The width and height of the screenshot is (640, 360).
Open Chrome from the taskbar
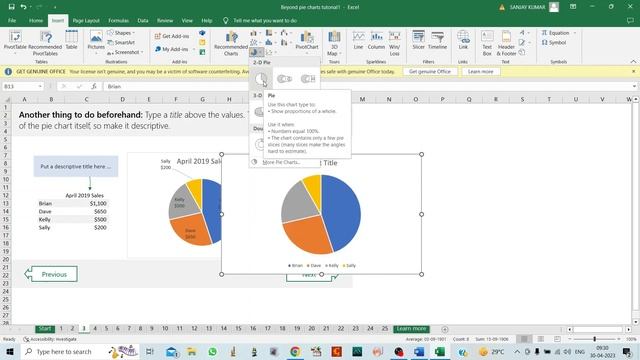(295, 351)
